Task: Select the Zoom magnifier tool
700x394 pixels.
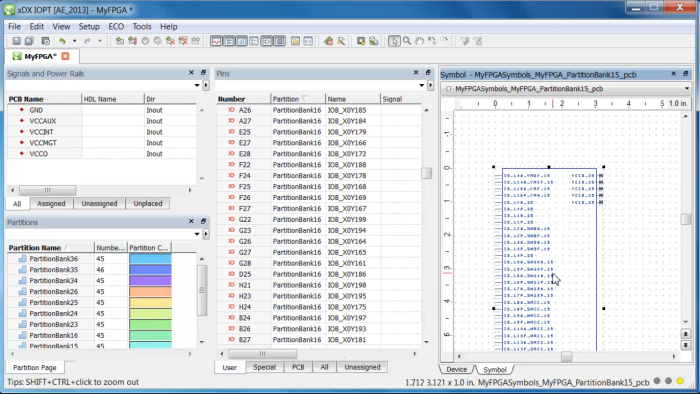Action: pos(407,41)
